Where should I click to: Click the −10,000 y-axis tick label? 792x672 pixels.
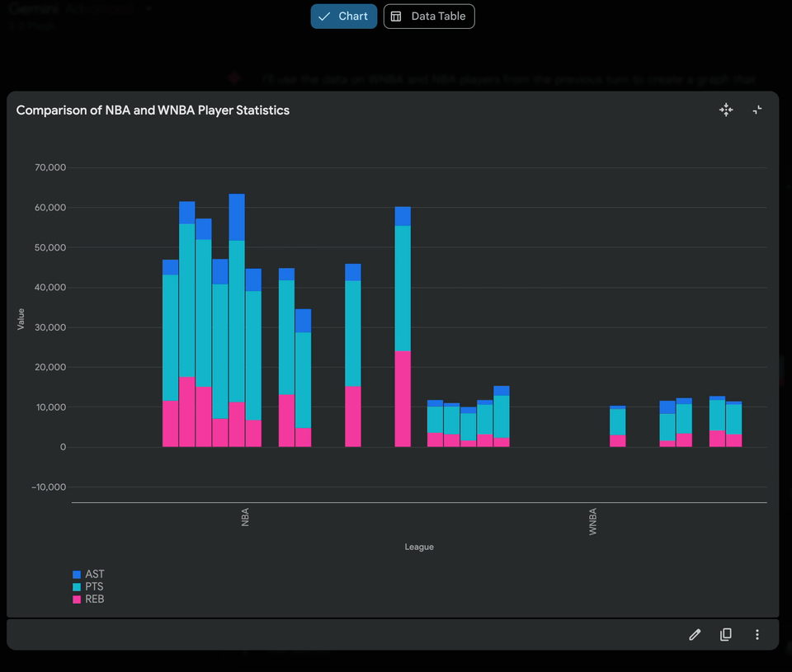click(49, 486)
